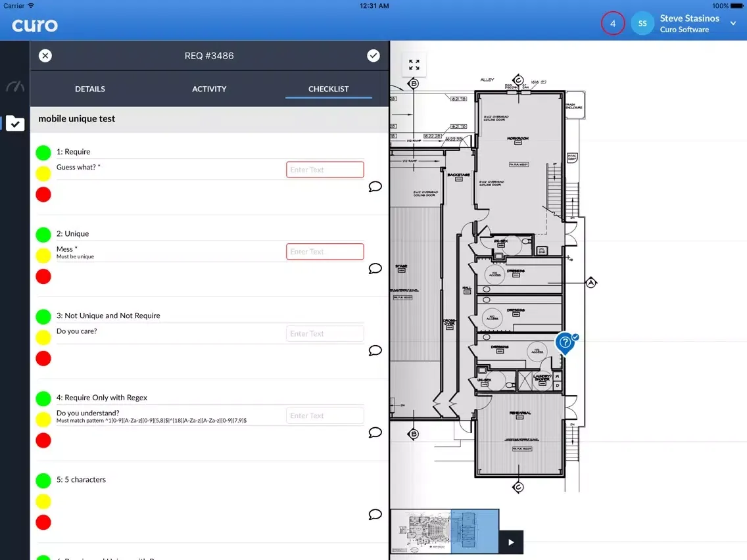The image size is (747, 560).
Task: Select the blue question-mark pin on plan
Action: pyautogui.click(x=565, y=343)
